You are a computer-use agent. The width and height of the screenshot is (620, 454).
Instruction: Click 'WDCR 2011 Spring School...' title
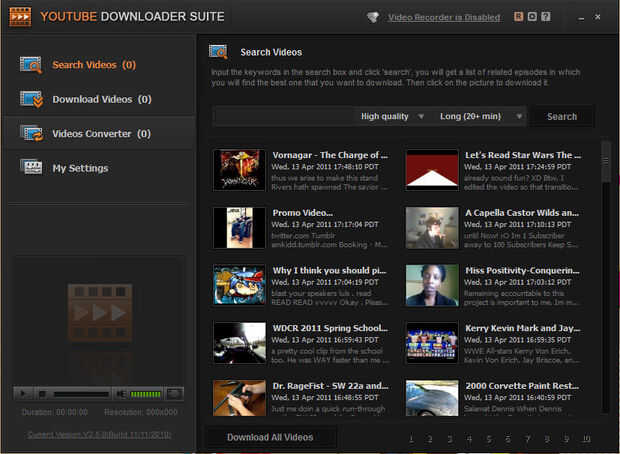click(x=330, y=328)
